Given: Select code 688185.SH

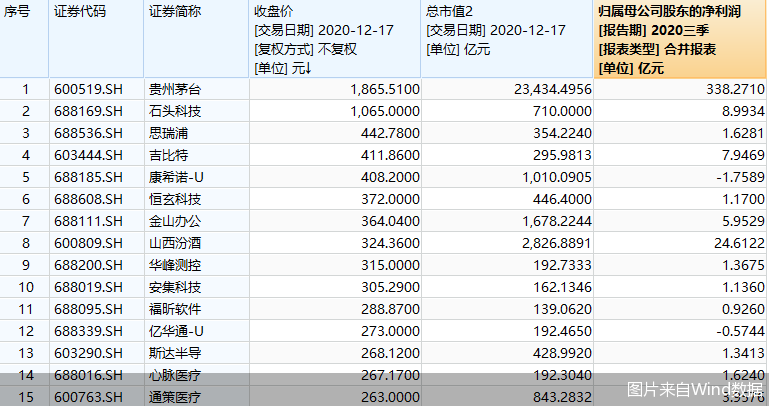Looking at the screenshot, I should pos(88,177).
